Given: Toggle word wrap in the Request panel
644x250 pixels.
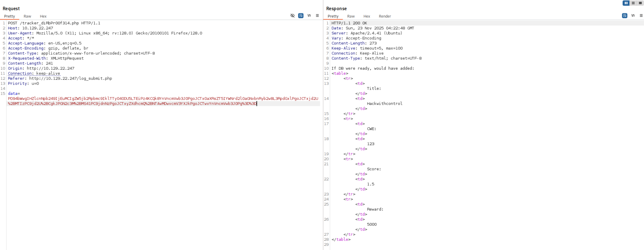Looking at the screenshot, I should pos(301,16).
